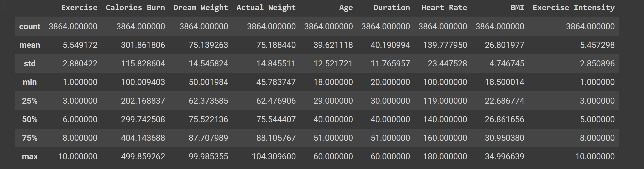Click the Heart Rate column header

coord(444,8)
